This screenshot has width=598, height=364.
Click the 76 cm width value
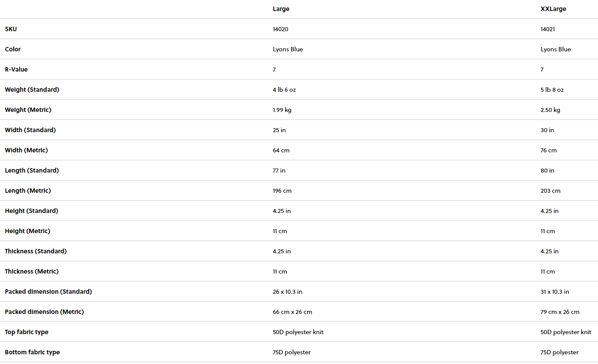pos(548,150)
